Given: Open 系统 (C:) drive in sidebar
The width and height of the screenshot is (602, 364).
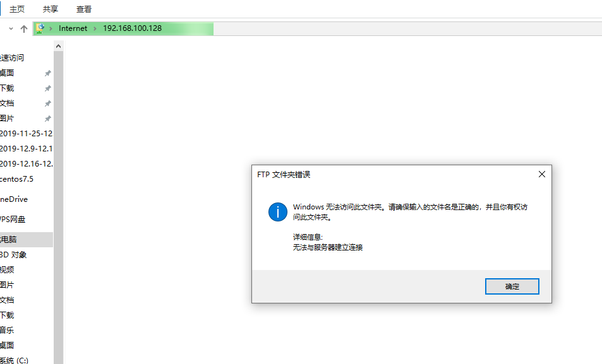Looking at the screenshot, I should 14,360.
